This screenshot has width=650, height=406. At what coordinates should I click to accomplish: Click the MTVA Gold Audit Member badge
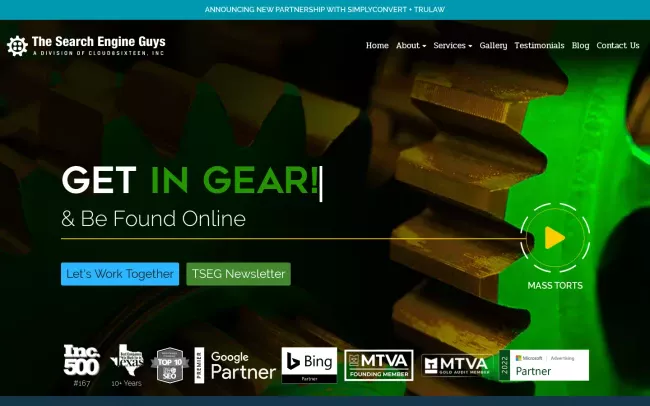click(x=458, y=365)
